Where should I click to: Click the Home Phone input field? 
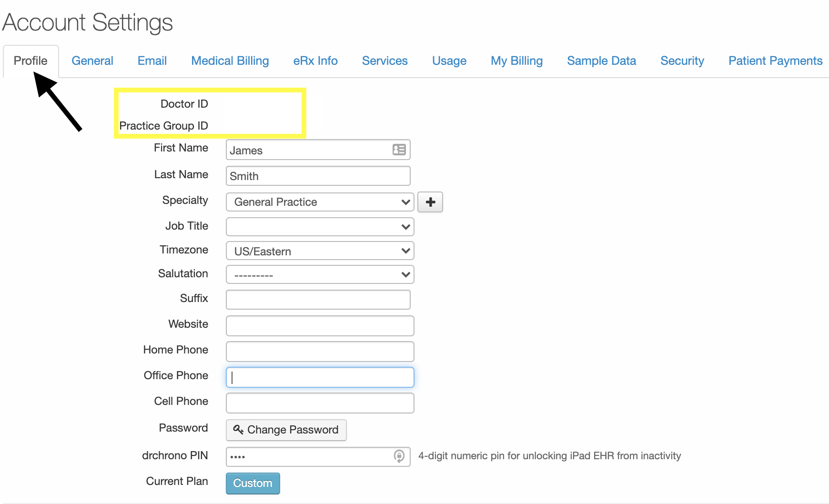[x=320, y=351]
